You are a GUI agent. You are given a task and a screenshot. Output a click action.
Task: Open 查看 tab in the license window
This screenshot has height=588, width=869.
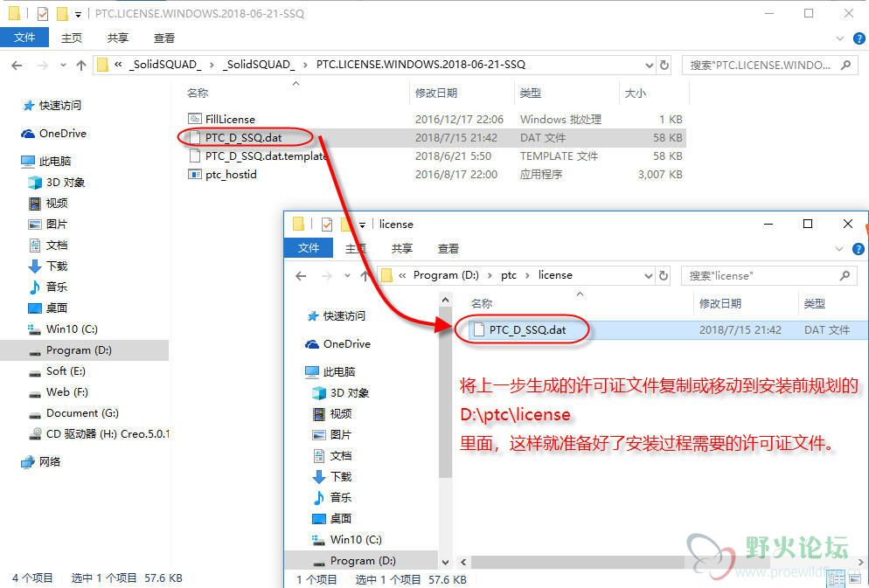point(448,249)
